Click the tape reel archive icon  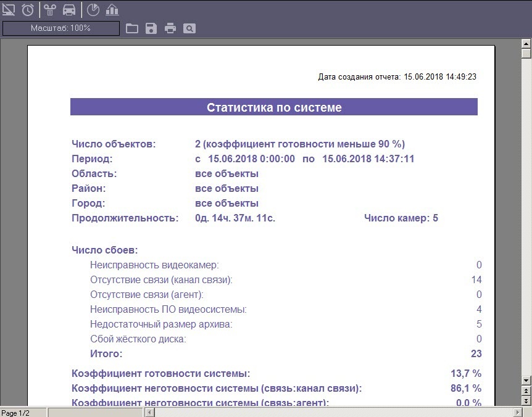(x=50, y=9)
